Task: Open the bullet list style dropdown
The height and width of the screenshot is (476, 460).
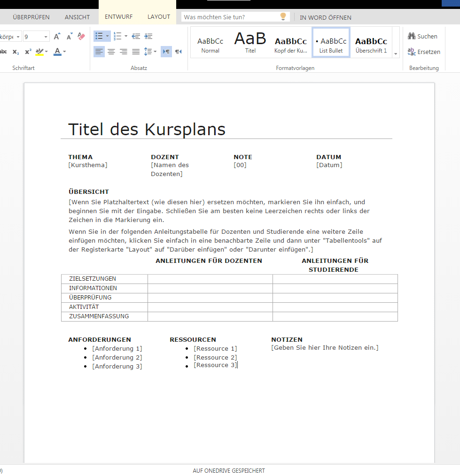Action: pyautogui.click(x=107, y=36)
